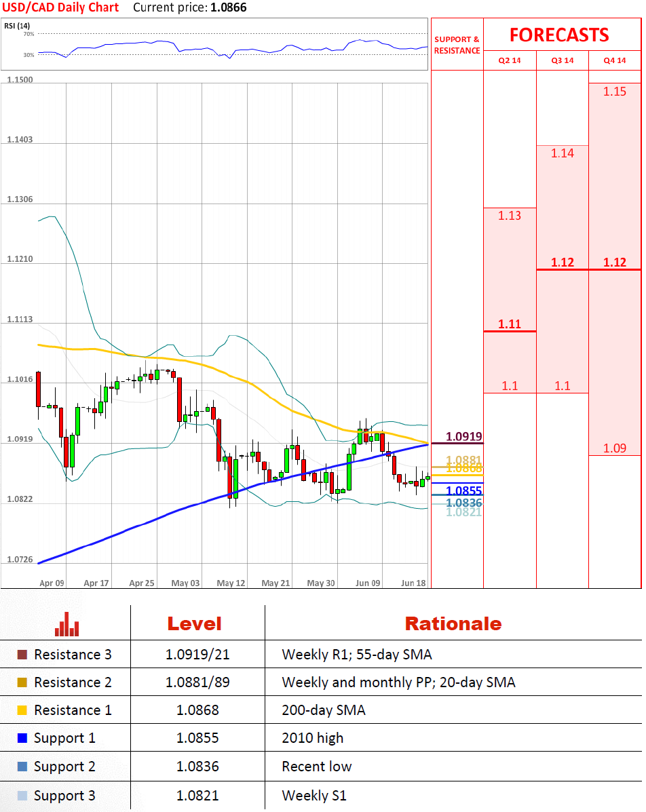Click the red bar chart icon
This screenshot has width=646, height=812.
pyautogui.click(x=66, y=624)
